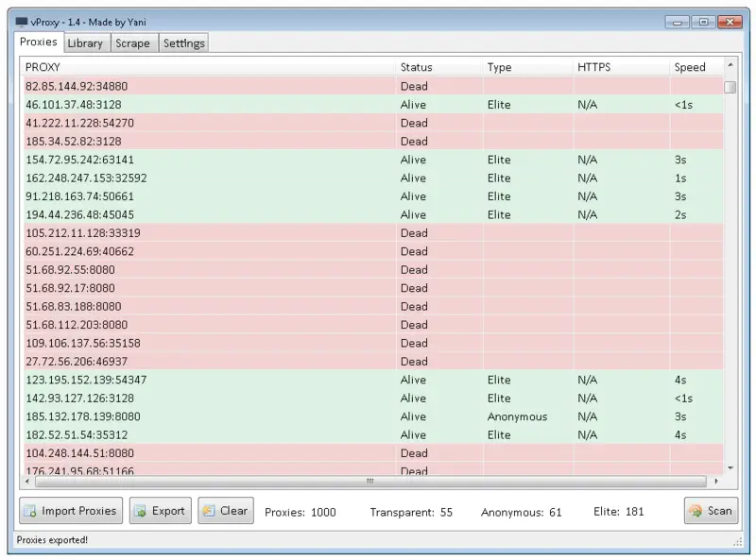Switch to the Library tab
Screen dimensions: 756x560
coord(86,42)
